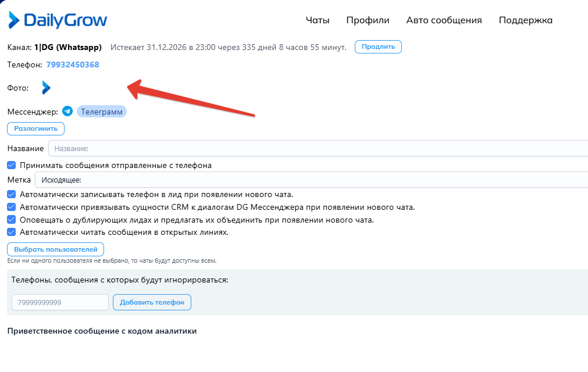Click the Выбрать пользователей button
This screenshot has height=372, width=588.
[56, 249]
